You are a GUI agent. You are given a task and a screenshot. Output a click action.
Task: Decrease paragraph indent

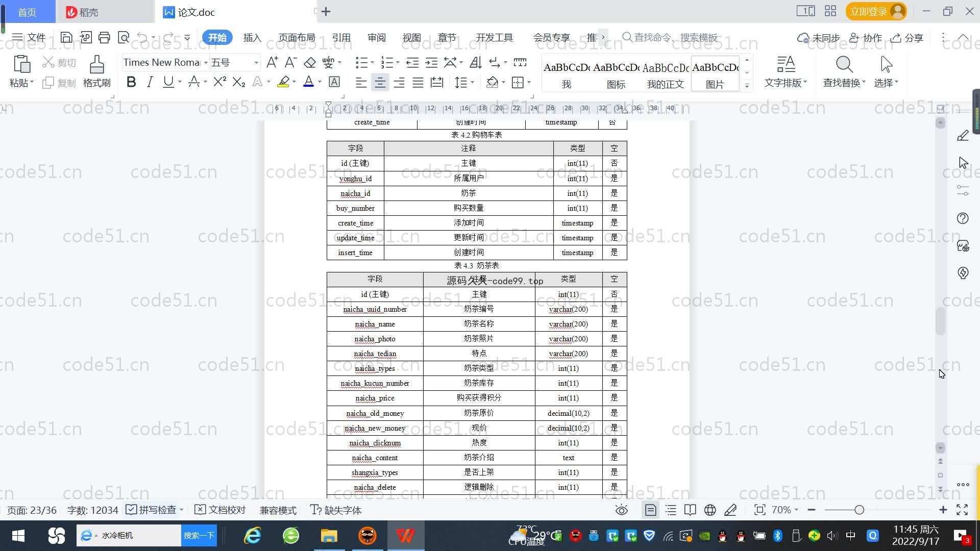[412, 62]
